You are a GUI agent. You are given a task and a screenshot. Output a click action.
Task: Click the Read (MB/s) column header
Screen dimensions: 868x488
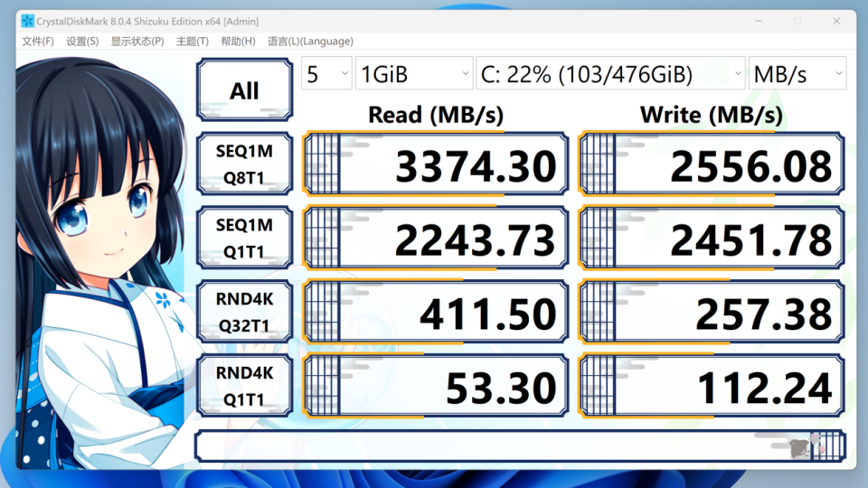(436, 115)
